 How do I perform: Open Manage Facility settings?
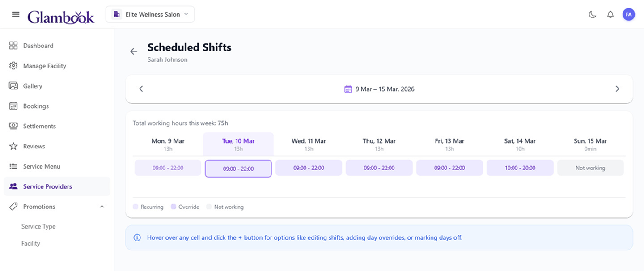point(44,66)
